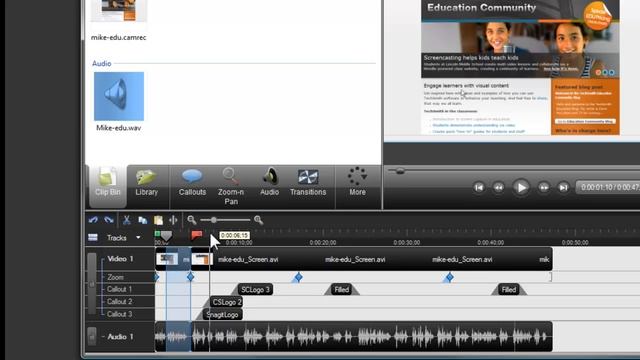Zoom in the timeline with the magnifier plus
This screenshot has width=640, height=360.
(258, 220)
